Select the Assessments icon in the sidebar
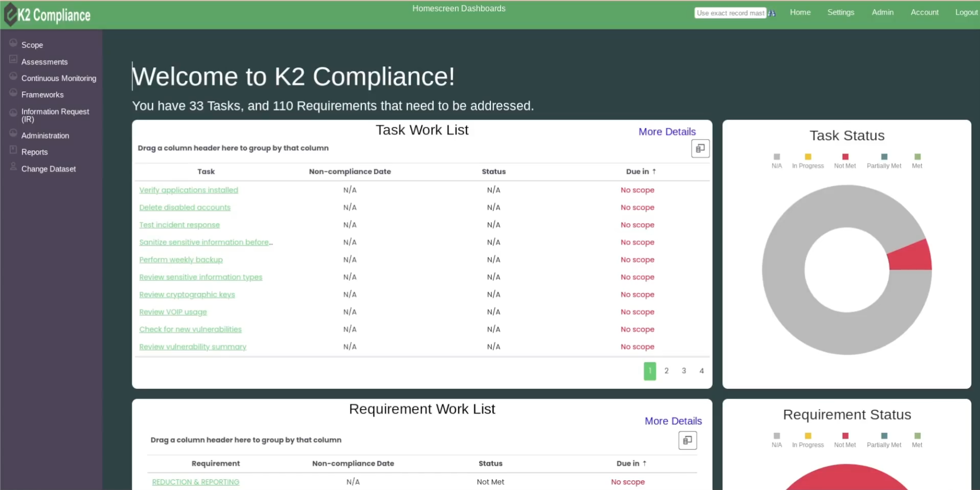 (13, 59)
